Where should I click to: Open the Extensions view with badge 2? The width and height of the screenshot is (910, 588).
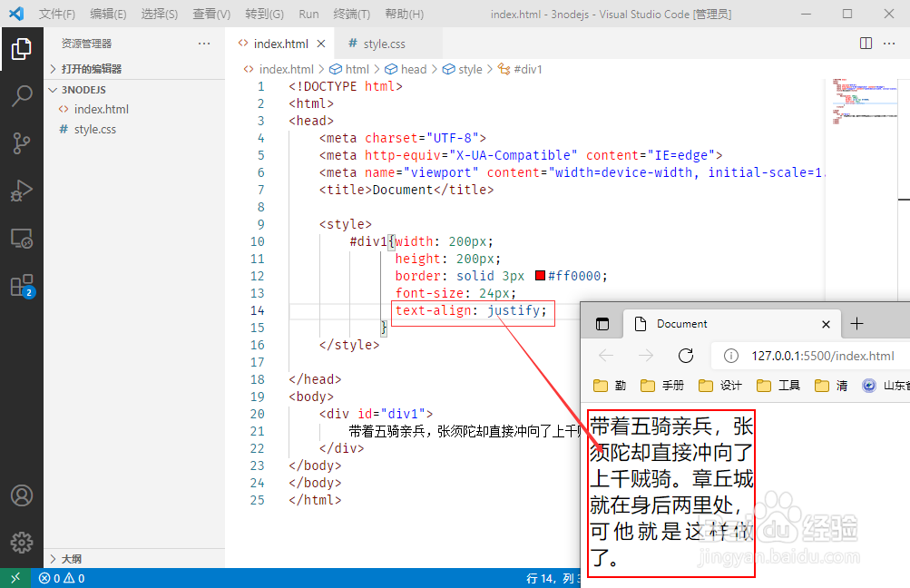pos(22,286)
